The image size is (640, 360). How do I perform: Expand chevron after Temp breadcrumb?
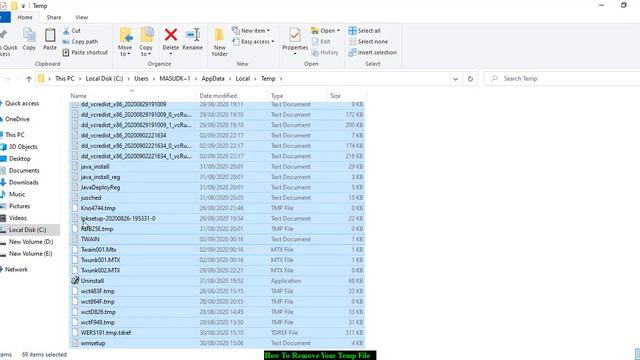click(x=281, y=79)
